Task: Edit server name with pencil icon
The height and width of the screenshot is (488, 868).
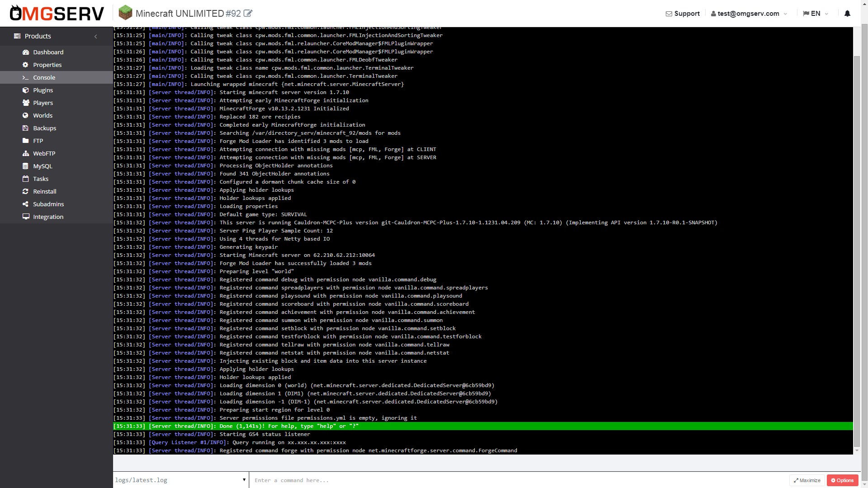Action: pos(248,14)
